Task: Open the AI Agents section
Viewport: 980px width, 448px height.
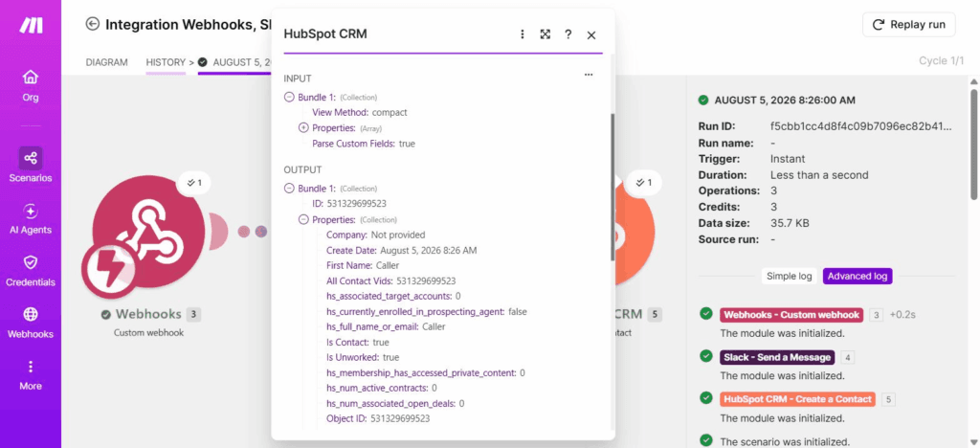Action: tap(30, 219)
